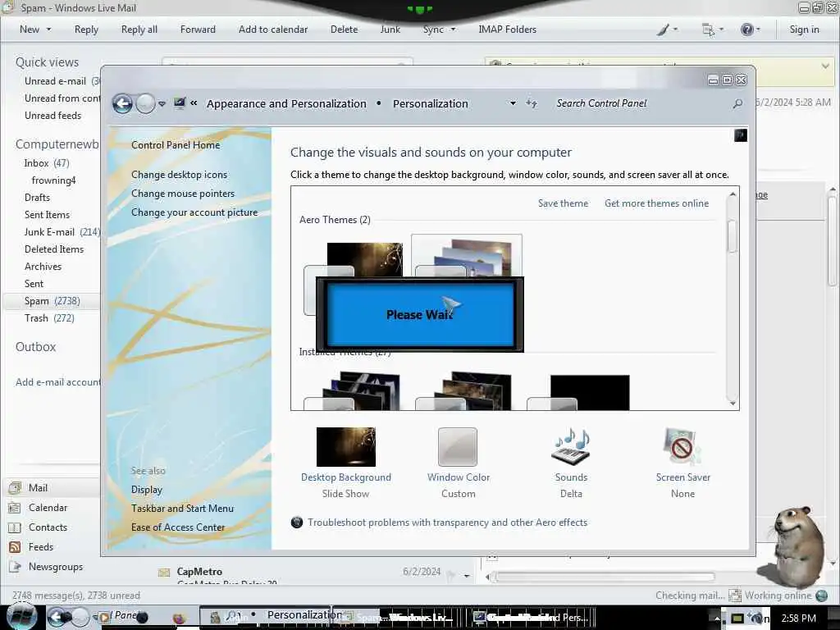
Task: Click Get more themes online link
Action: (x=657, y=203)
